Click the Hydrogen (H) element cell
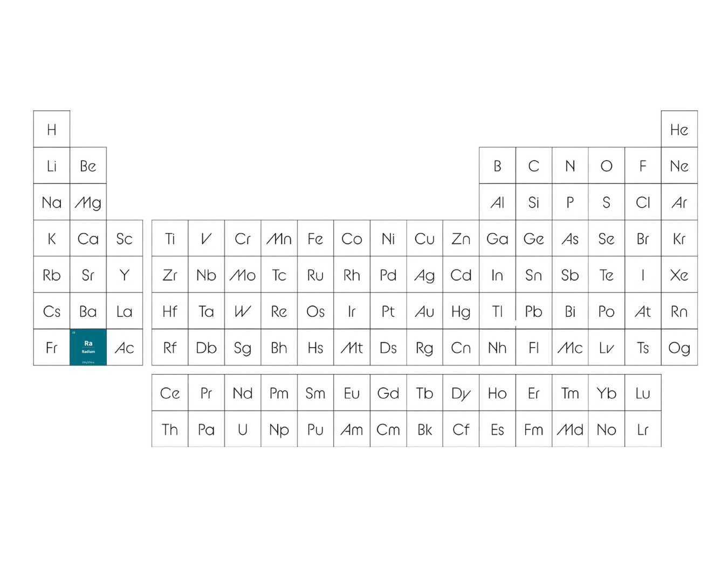The height and width of the screenshot is (582, 728). 52,129
